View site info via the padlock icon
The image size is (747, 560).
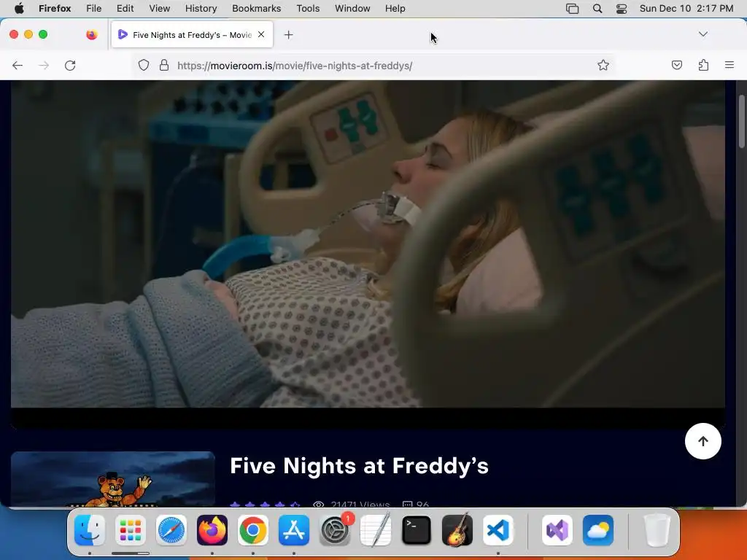pos(164,65)
